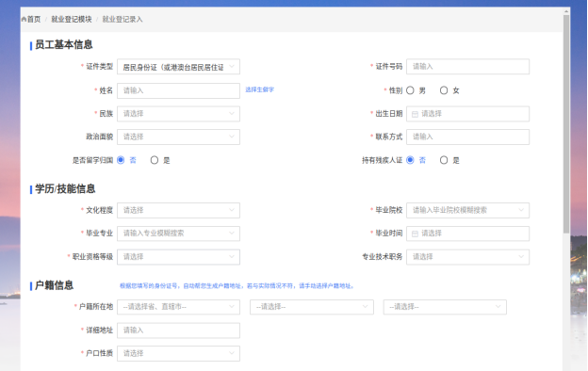Click the 姓名 input field

[x=178, y=90]
